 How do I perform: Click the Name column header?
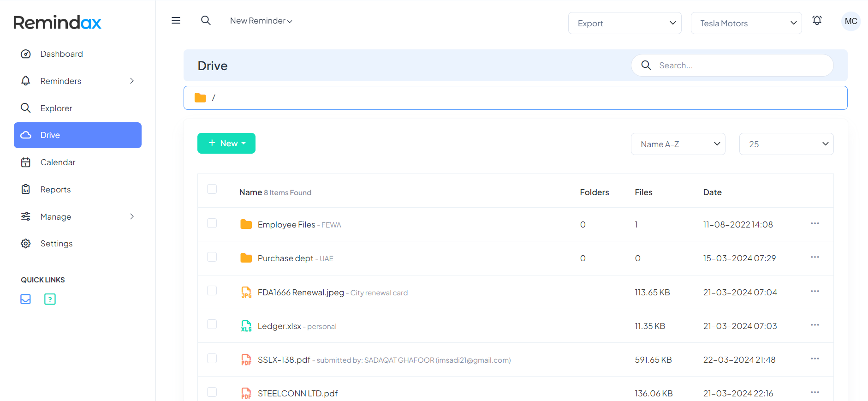coord(250,192)
